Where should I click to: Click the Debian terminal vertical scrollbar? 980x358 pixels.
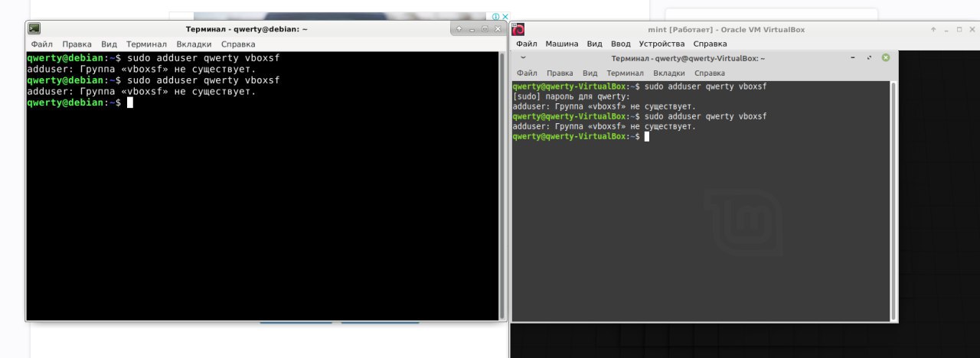[502, 185]
